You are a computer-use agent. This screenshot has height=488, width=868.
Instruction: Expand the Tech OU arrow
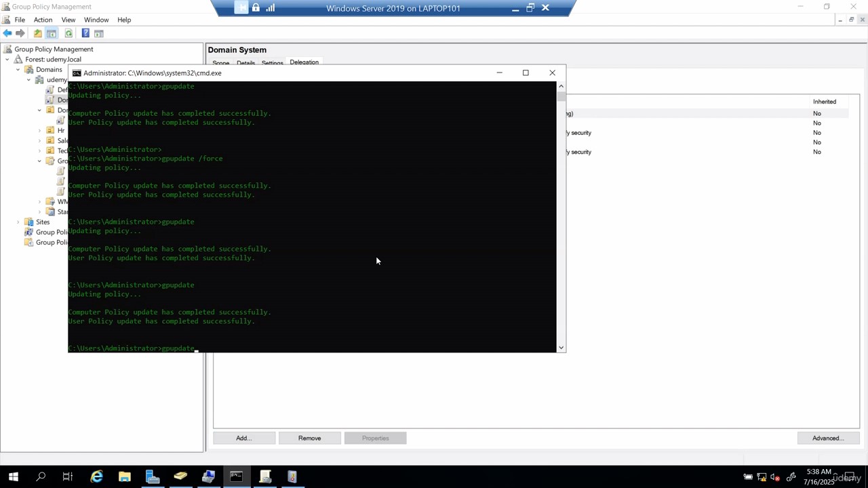point(39,151)
